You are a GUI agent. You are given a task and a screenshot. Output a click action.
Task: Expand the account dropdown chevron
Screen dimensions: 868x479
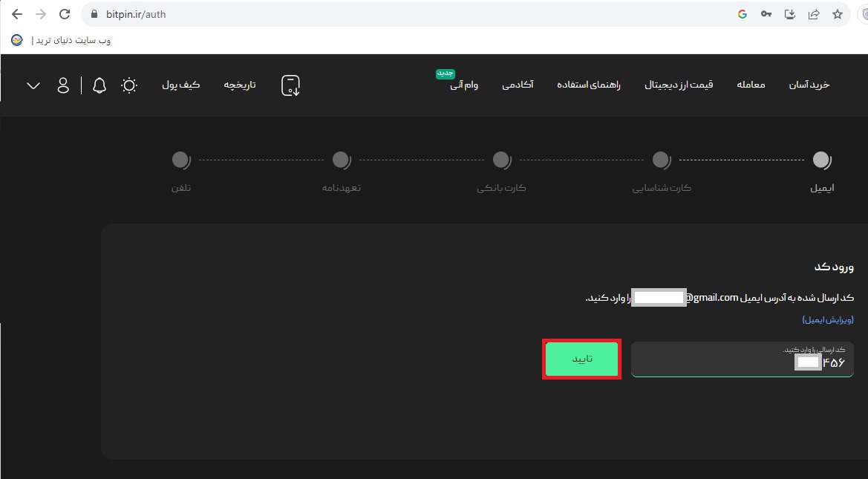pos(33,86)
